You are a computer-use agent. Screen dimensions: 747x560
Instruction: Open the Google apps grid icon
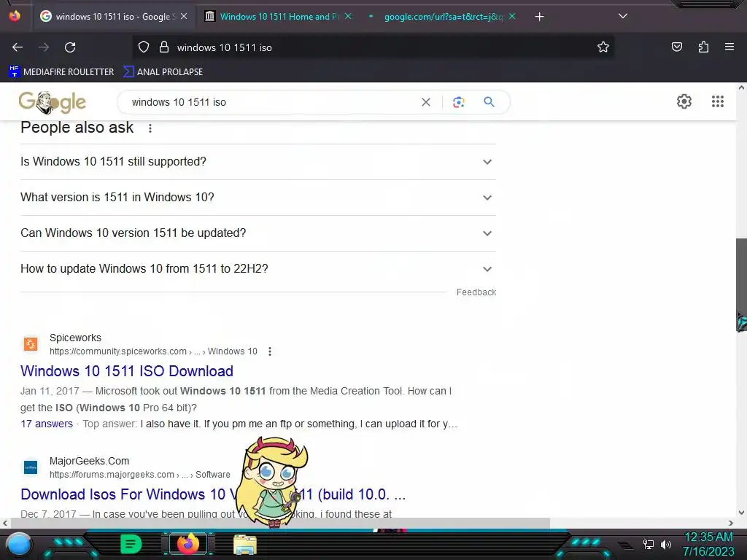(718, 101)
